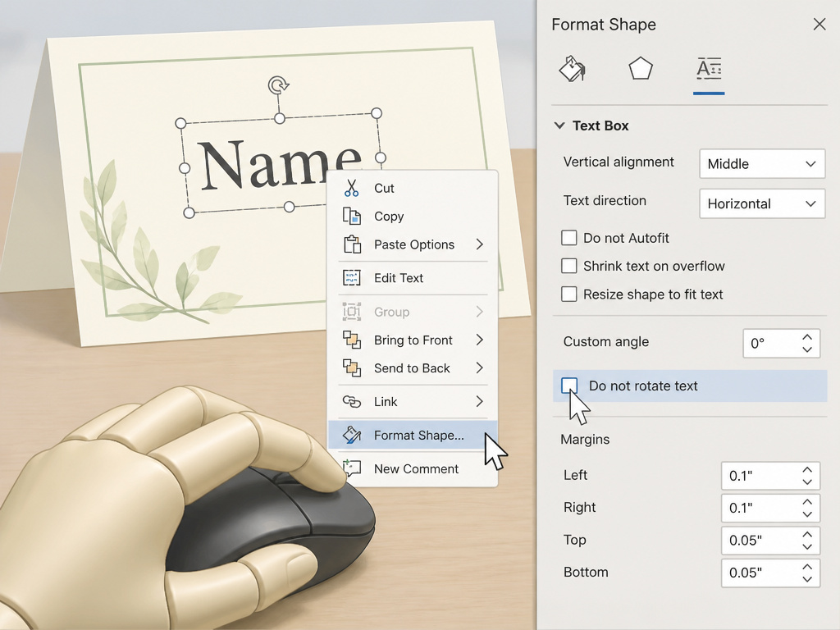
Task: Open the Shape Effects pentagon tab
Action: [x=640, y=69]
